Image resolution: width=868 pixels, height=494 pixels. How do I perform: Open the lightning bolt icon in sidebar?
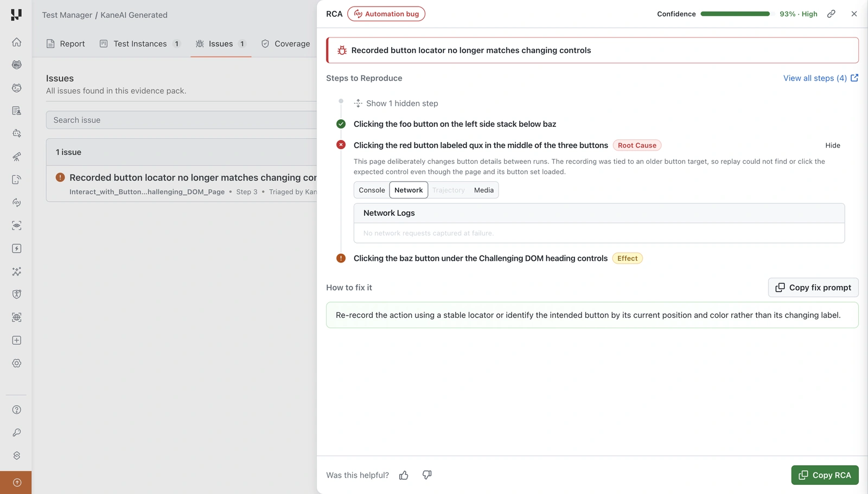coord(17,248)
